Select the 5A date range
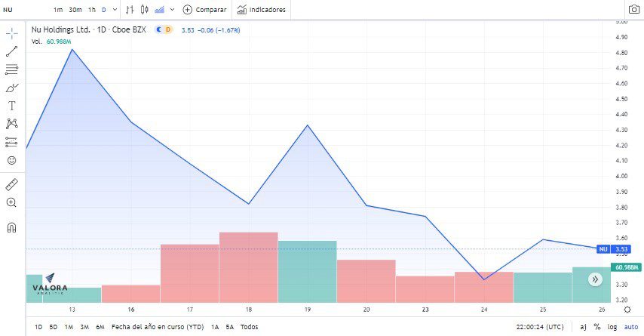644x336 pixels. click(x=229, y=327)
